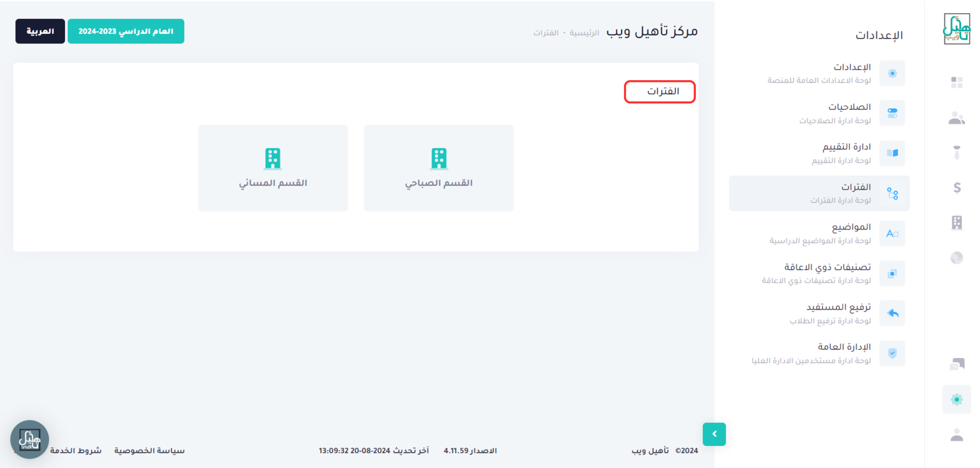Open the floating Taheel chat bubble

click(30, 439)
